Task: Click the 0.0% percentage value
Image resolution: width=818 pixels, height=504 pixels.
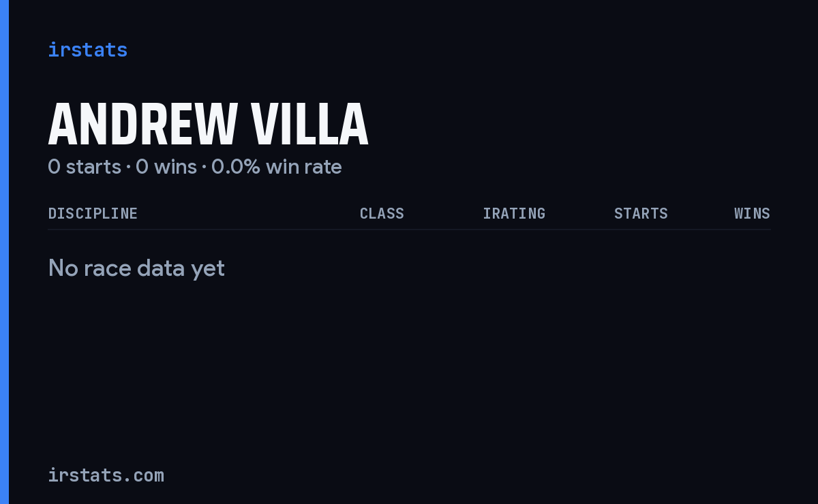Action: click(x=236, y=167)
